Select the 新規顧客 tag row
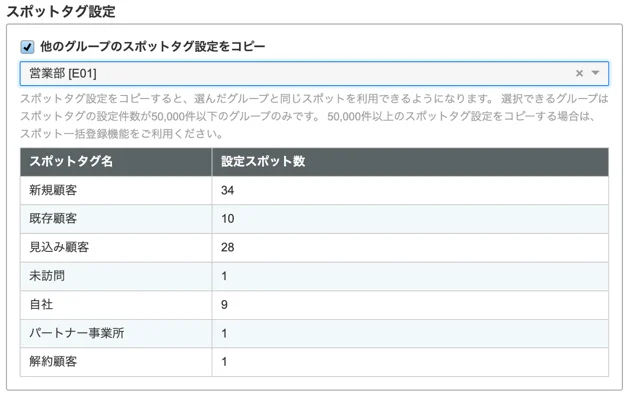628x394 pixels. (x=314, y=190)
